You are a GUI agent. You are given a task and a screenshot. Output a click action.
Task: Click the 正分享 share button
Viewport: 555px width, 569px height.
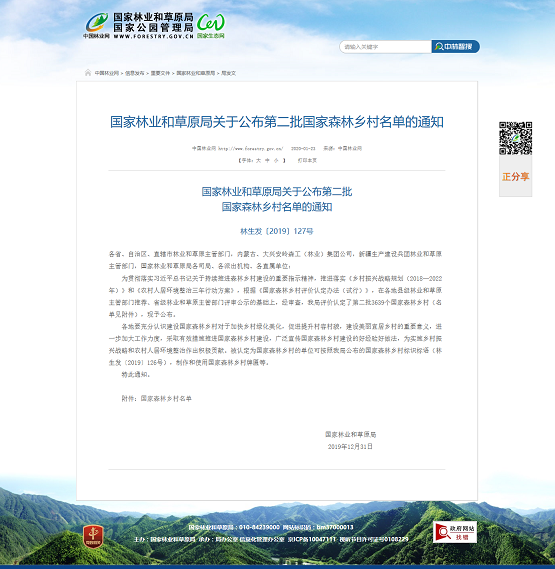(x=515, y=177)
